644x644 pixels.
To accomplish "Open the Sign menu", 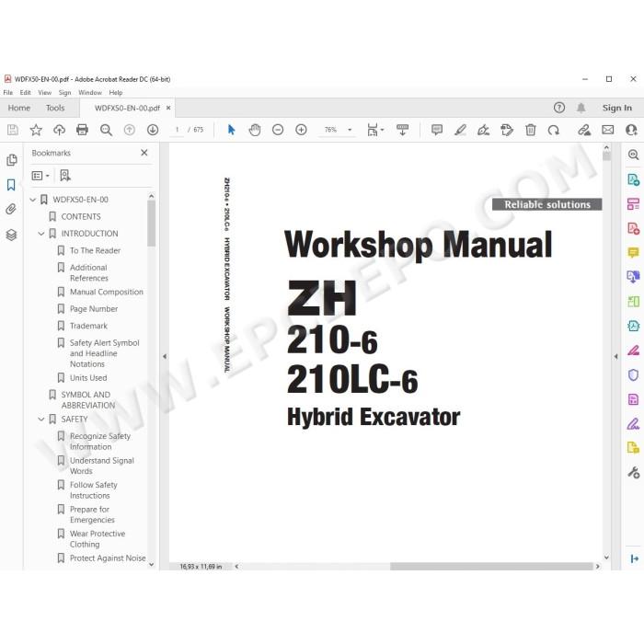I will tap(65, 93).
